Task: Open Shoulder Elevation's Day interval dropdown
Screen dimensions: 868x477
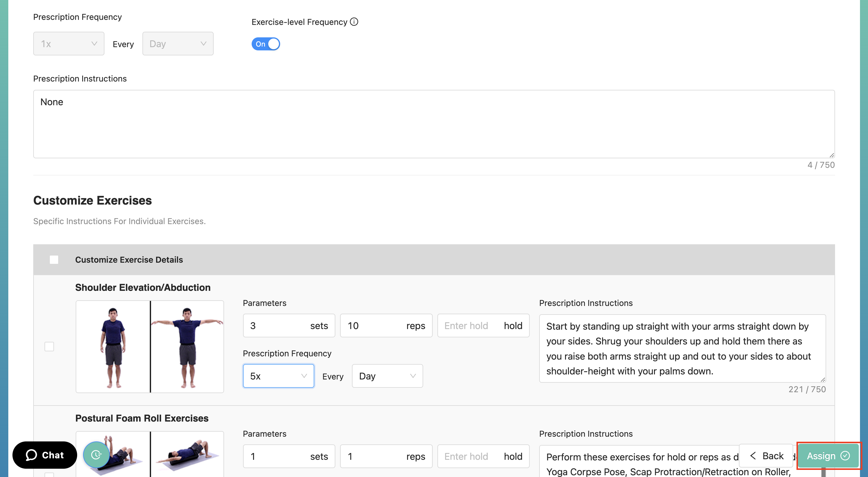Action: [x=387, y=376]
